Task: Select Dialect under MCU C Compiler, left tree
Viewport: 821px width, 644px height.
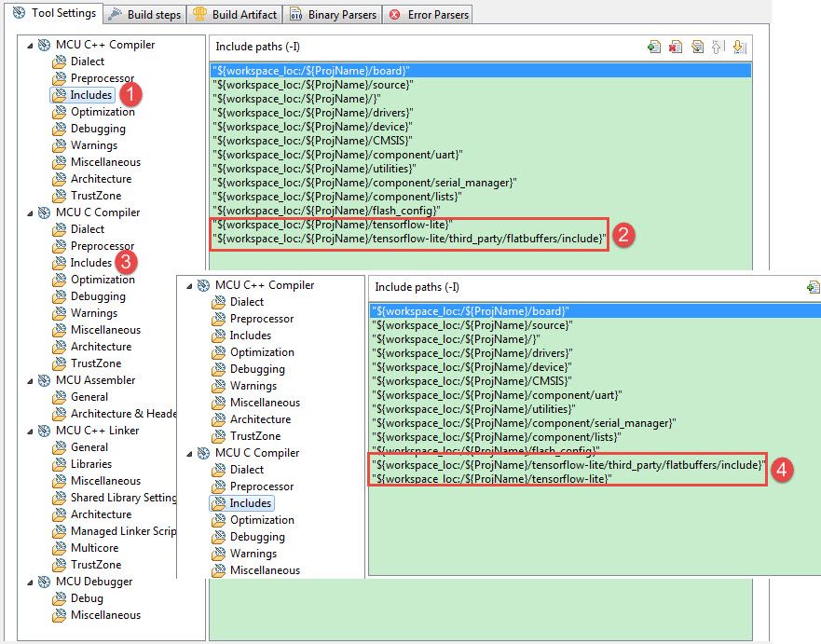Action: pos(79,229)
